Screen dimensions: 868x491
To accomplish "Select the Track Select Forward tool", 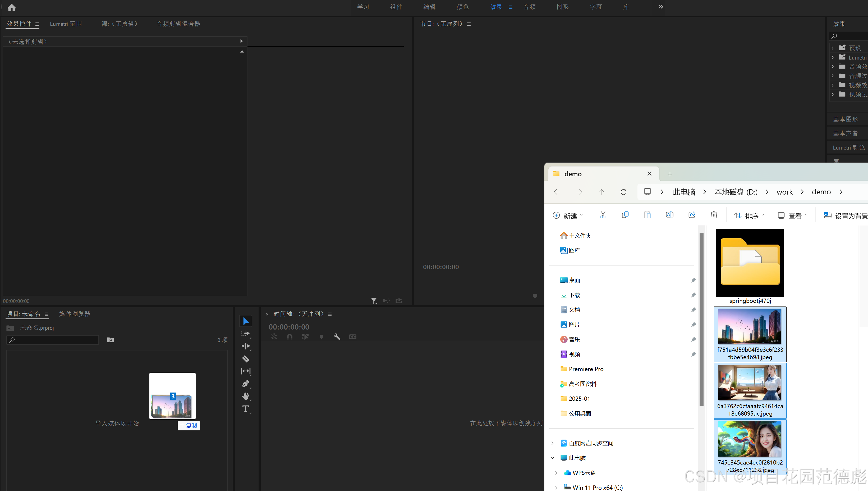I will click(x=246, y=334).
